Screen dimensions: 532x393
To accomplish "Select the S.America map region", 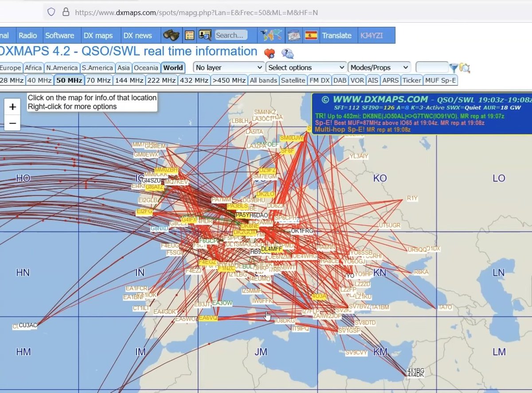I will pyautogui.click(x=97, y=68).
